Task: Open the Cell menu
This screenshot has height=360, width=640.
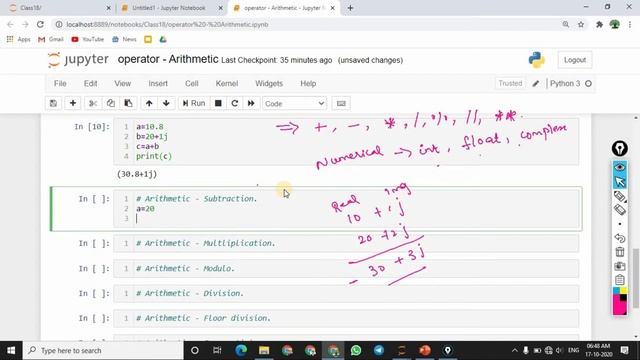Action: click(x=191, y=83)
